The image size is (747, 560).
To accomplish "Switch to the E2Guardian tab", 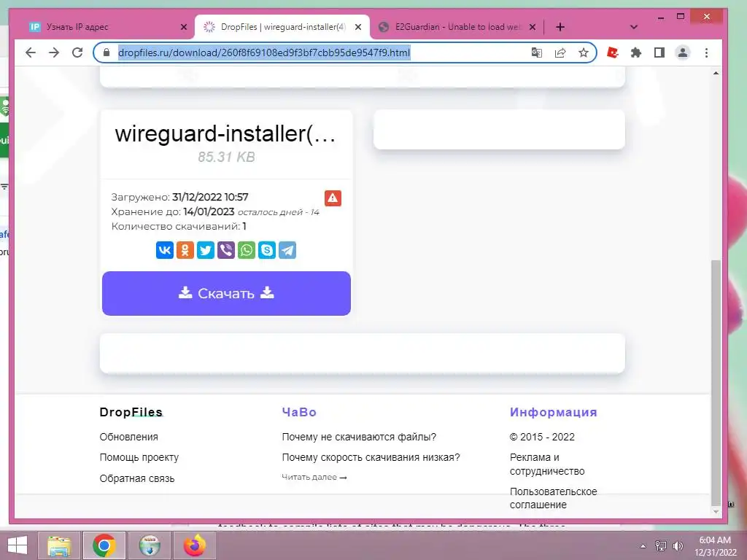I will [x=457, y=27].
